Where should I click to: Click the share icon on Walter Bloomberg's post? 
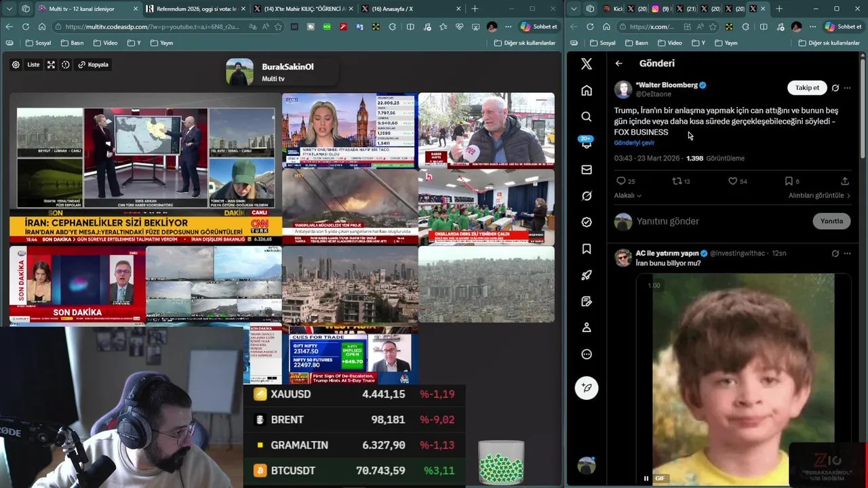844,181
